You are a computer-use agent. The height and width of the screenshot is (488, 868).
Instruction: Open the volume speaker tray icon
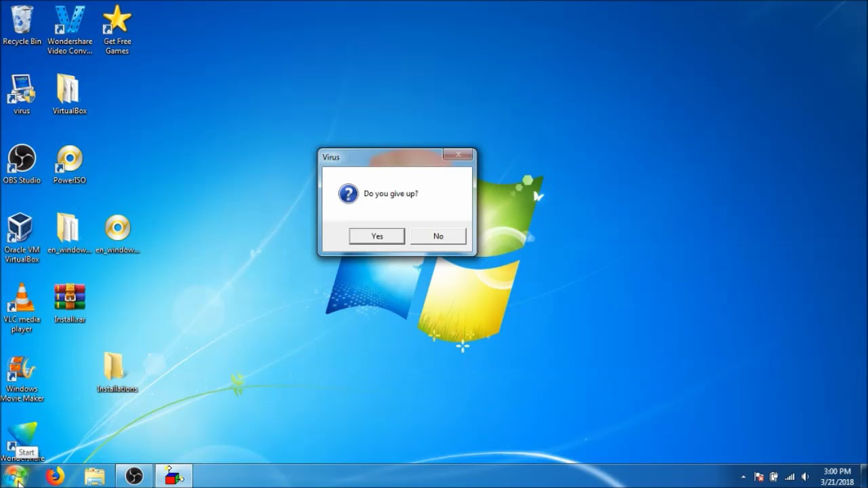point(805,477)
